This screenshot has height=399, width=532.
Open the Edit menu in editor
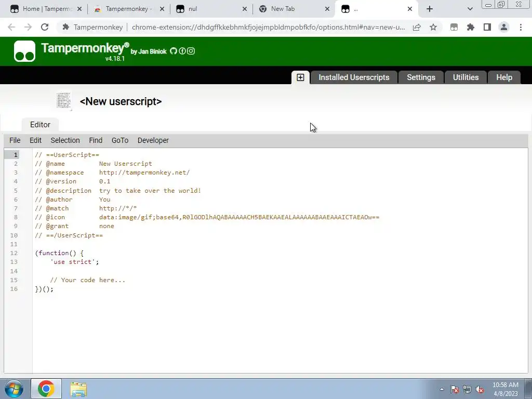click(x=36, y=140)
